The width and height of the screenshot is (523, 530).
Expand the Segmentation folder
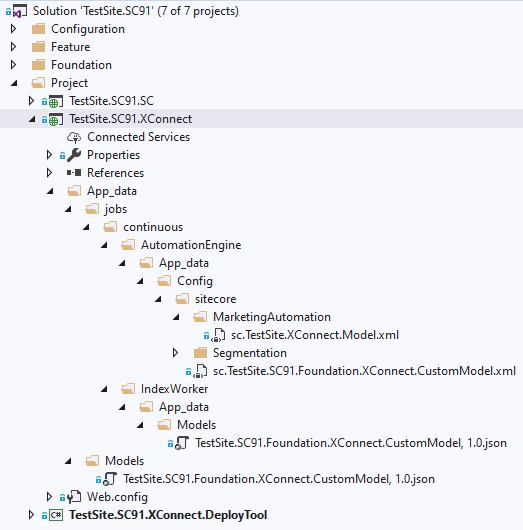pyautogui.click(x=175, y=353)
